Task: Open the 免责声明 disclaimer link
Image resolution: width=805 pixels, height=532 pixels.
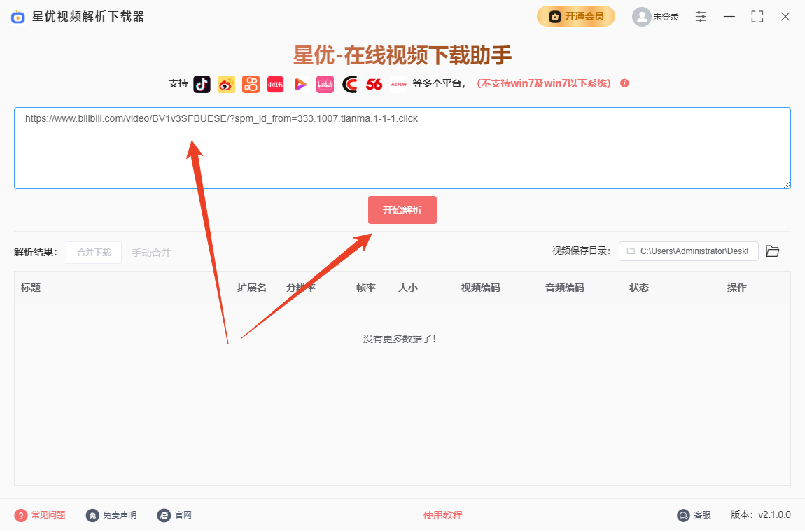Action: click(111, 515)
